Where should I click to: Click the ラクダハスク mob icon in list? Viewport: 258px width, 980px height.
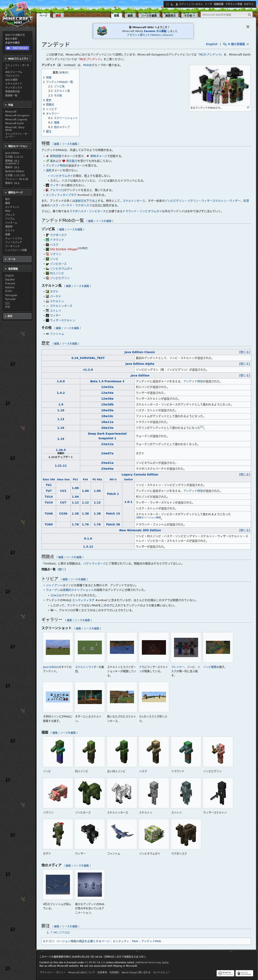click(47, 235)
